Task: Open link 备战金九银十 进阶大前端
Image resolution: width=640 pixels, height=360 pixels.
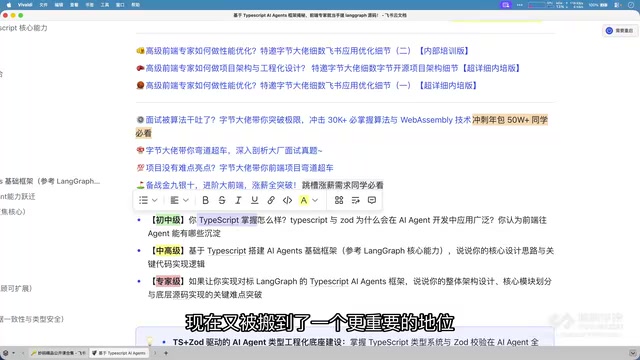Action: (x=221, y=185)
